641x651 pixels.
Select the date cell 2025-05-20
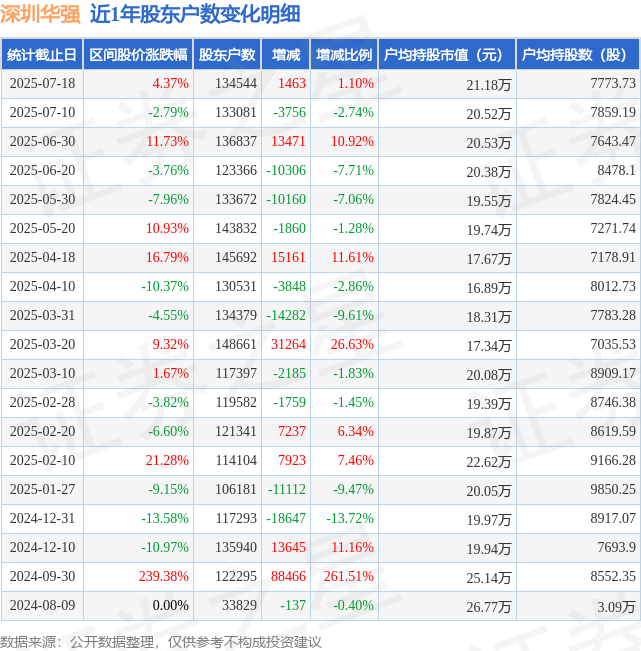(42, 228)
